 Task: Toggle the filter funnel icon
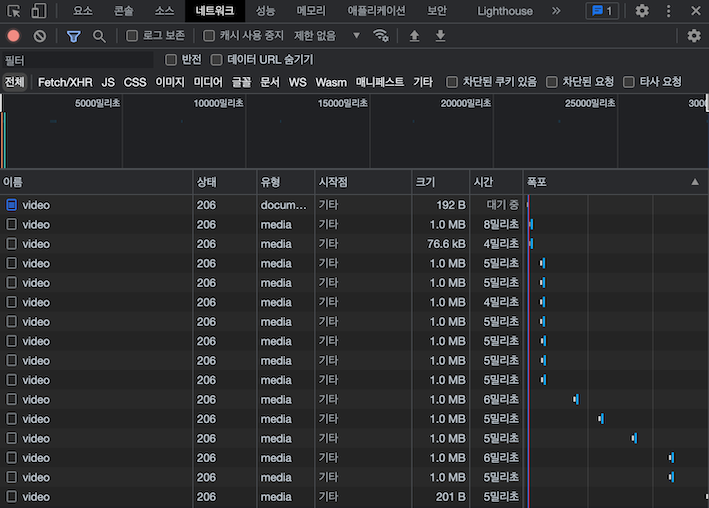(74, 36)
